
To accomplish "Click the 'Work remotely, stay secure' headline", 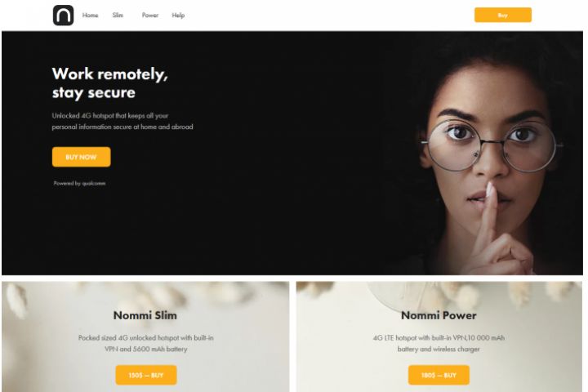I will coord(110,83).
